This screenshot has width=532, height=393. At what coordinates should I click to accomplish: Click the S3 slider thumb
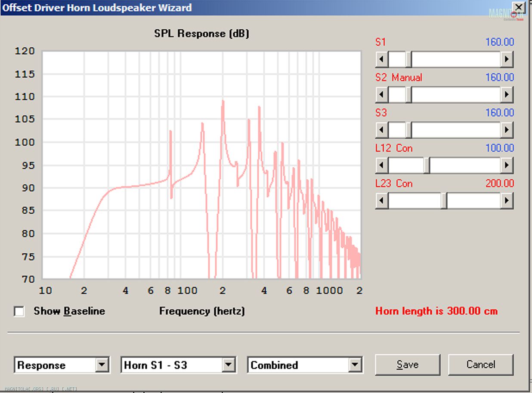pos(408,130)
